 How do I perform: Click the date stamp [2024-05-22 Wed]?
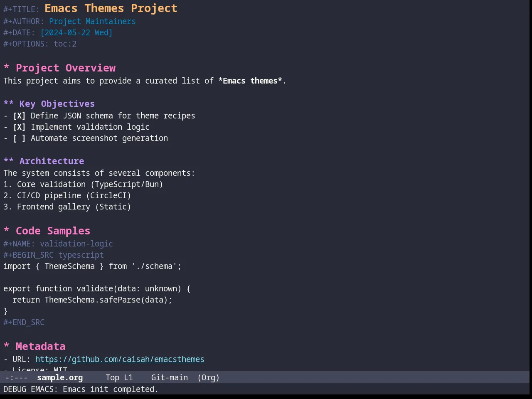76,32
